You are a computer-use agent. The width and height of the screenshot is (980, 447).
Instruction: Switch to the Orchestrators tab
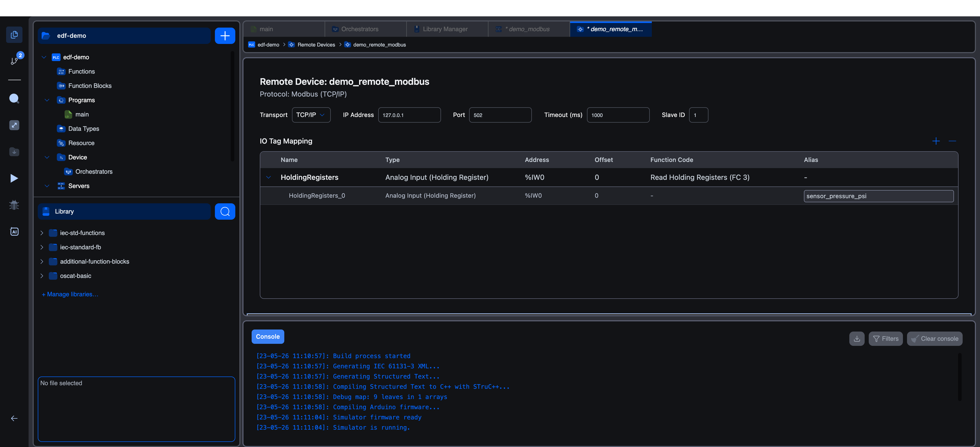point(366,29)
